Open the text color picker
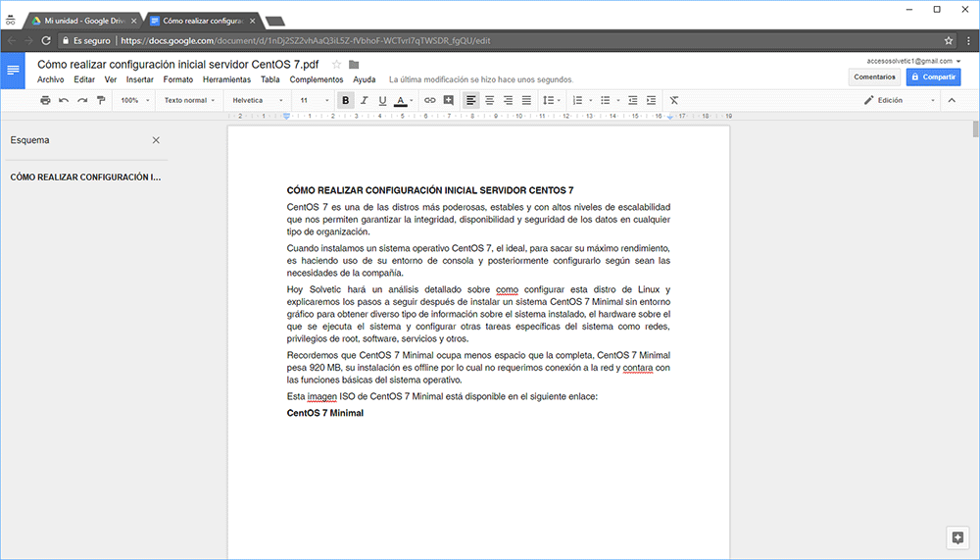980x560 pixels. [x=403, y=100]
